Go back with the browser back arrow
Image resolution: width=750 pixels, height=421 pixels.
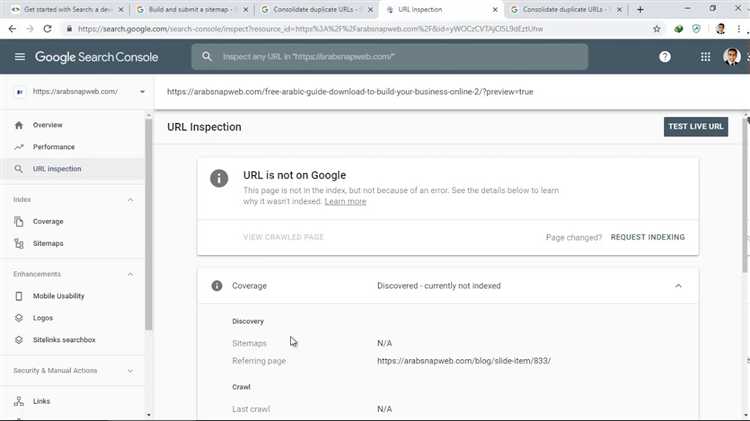click(x=12, y=29)
